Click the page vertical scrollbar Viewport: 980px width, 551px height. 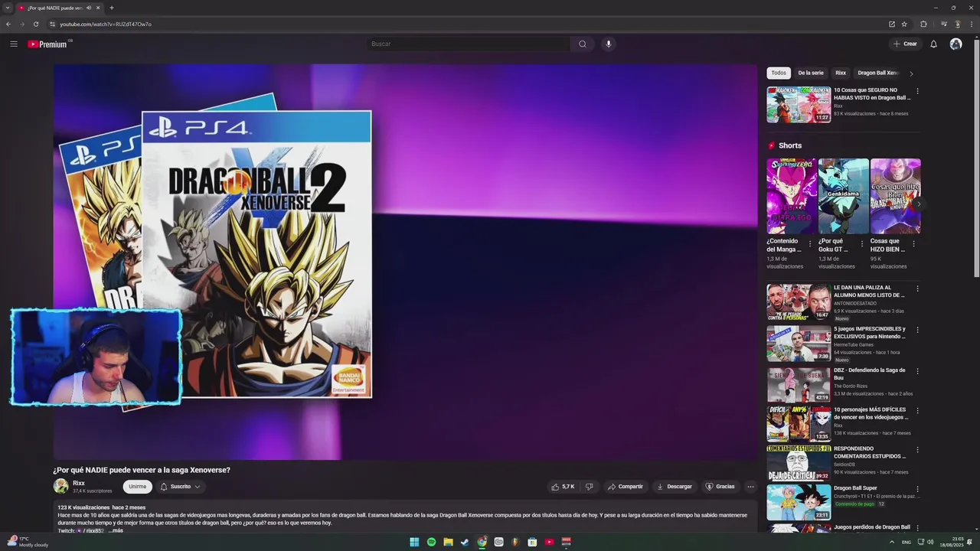click(x=975, y=157)
